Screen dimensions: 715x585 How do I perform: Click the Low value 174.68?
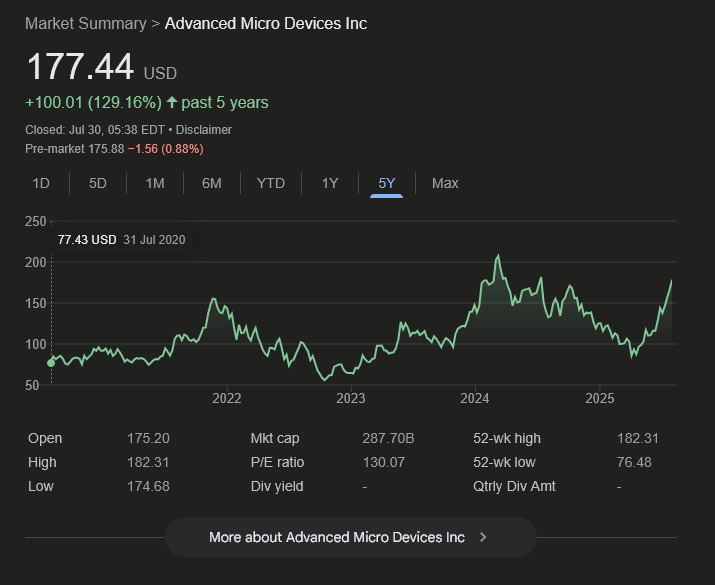pos(148,487)
